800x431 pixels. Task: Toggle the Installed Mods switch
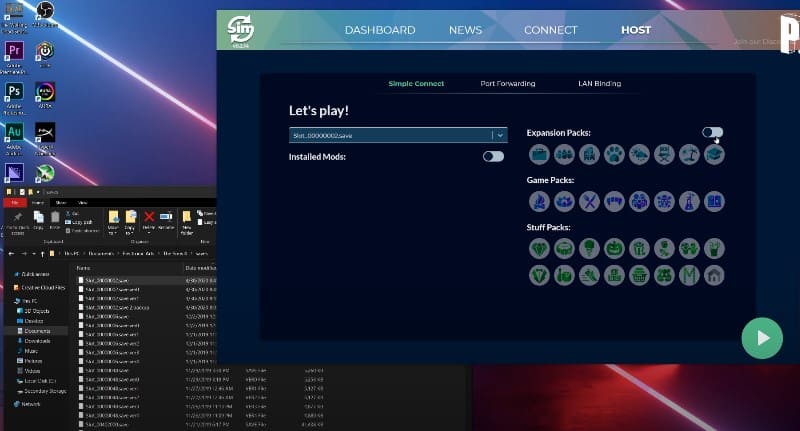click(493, 156)
